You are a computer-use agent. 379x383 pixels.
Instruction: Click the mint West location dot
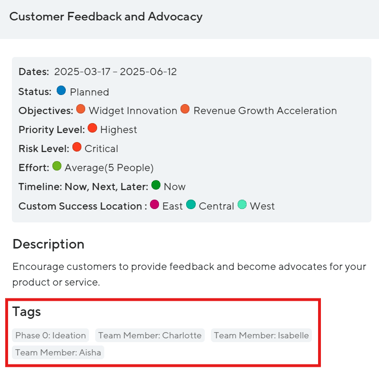click(x=242, y=204)
